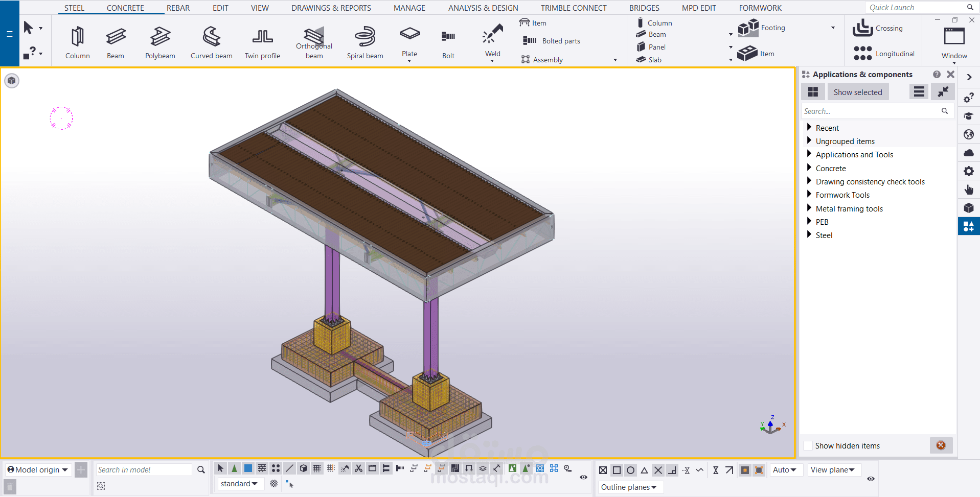
Task: Toggle the snap settings eye icon
Action: tap(871, 479)
